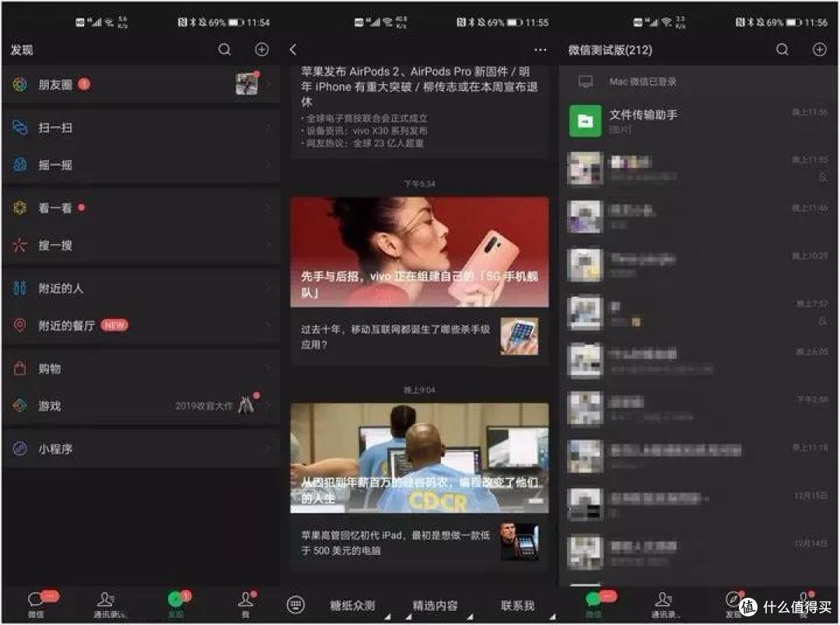Open Scan (扫一扫) icon
The height and width of the screenshot is (625, 840).
click(x=19, y=128)
